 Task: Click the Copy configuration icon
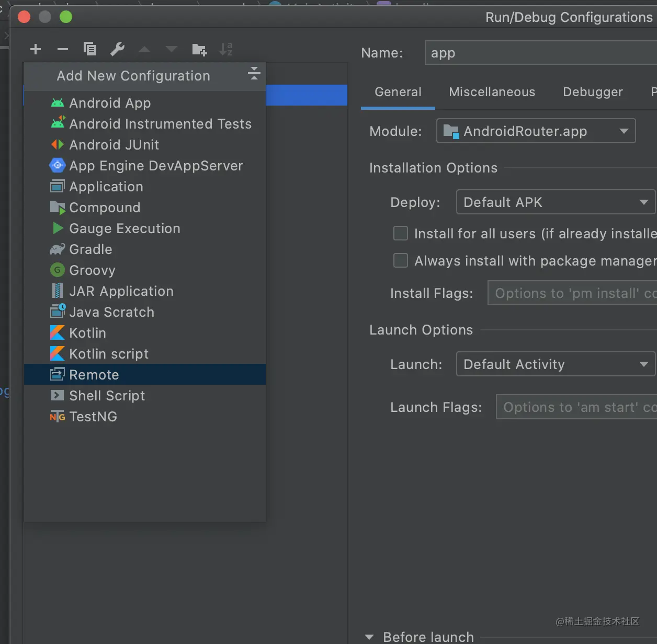coord(90,49)
